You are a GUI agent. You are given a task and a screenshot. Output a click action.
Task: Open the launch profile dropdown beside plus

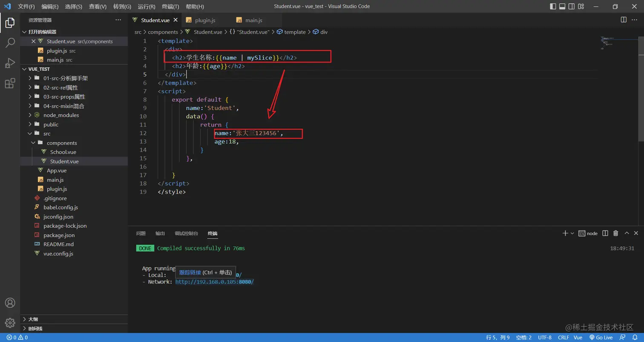(572, 233)
